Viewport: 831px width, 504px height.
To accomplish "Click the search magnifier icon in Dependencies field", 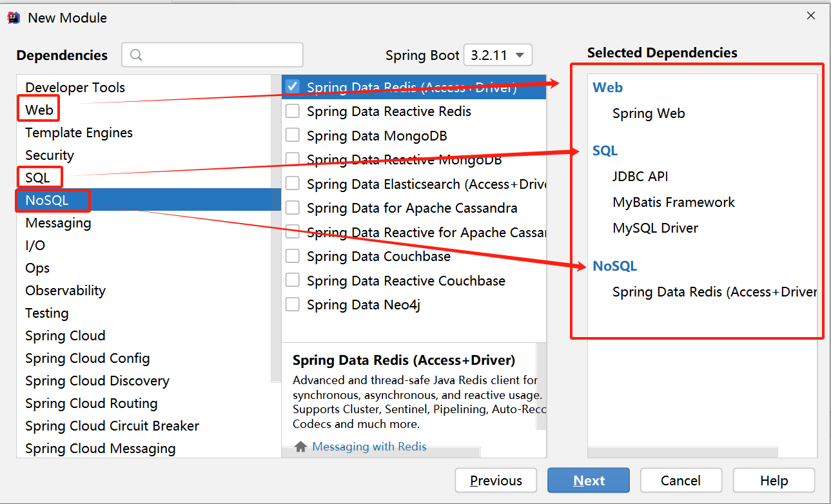I will (x=136, y=55).
